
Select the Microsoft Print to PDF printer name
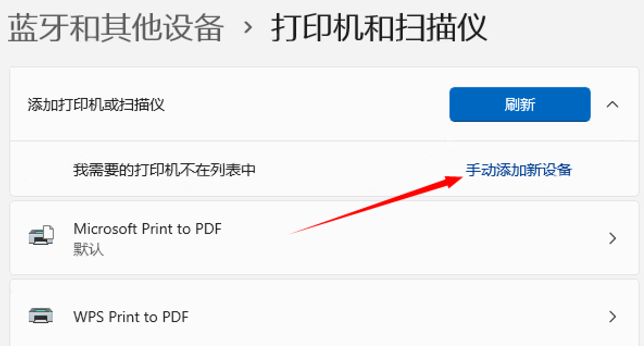coord(147,228)
